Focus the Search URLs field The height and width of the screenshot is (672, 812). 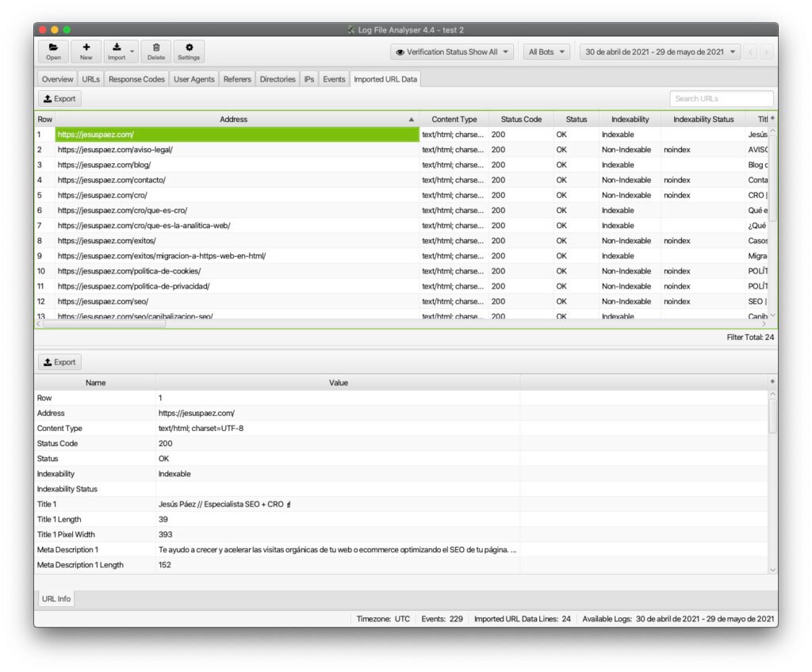point(721,98)
